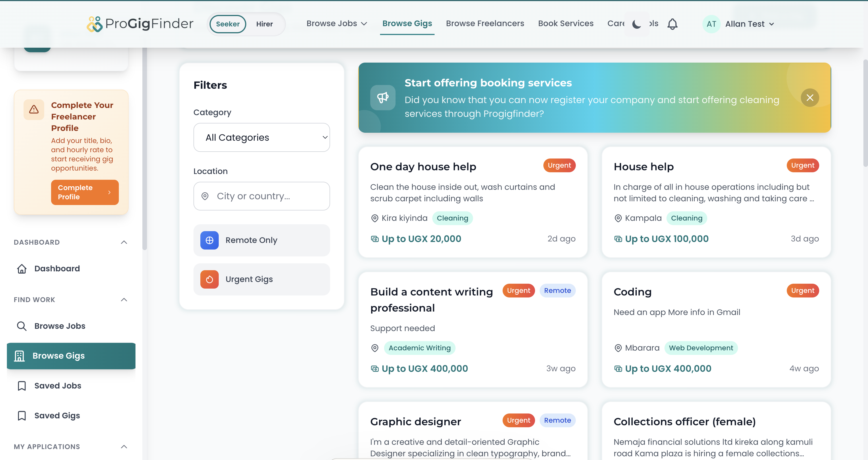
Task: Dismiss the booking services banner
Action: pyautogui.click(x=810, y=98)
